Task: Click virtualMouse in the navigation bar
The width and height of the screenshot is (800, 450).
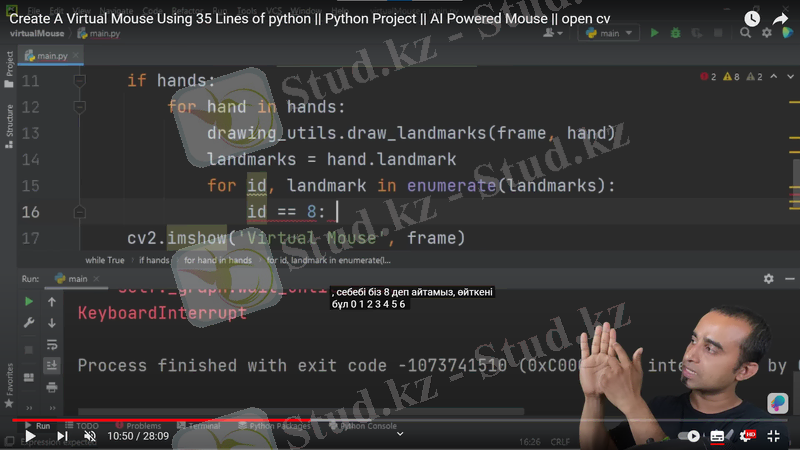Action: click(x=37, y=33)
